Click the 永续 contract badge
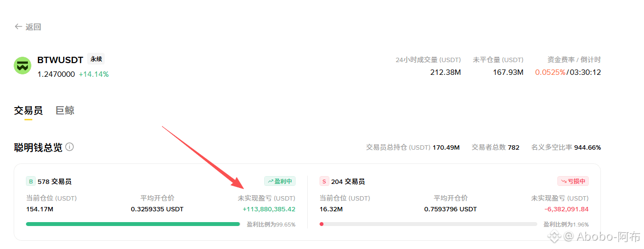Image resolution: width=644 pixels, height=249 pixels. pos(96,59)
